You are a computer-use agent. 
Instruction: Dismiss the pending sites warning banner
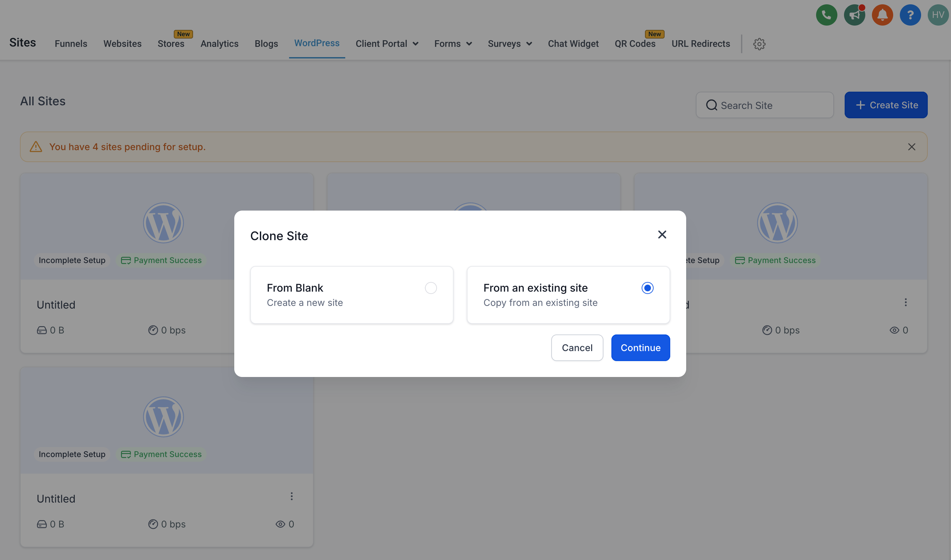[911, 147]
